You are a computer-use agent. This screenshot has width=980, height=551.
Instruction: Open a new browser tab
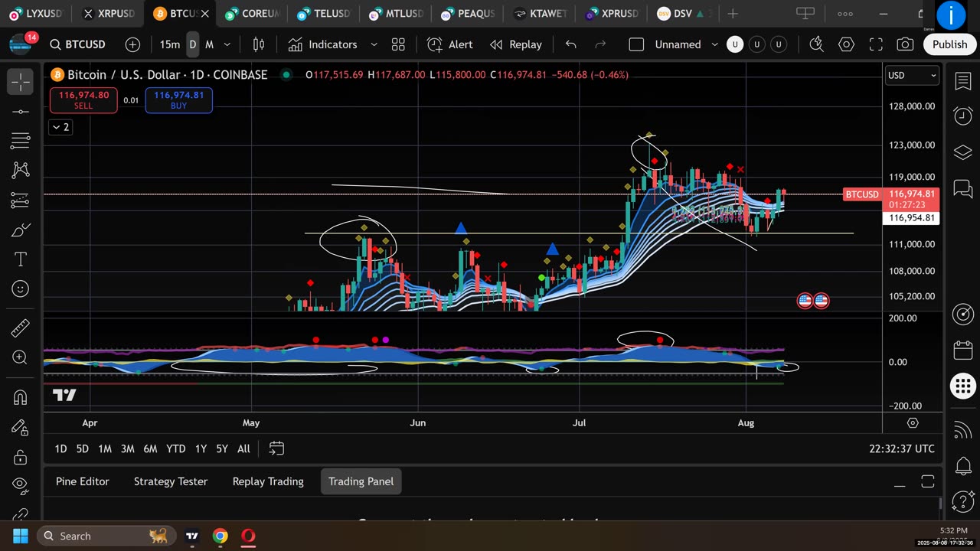tap(733, 14)
